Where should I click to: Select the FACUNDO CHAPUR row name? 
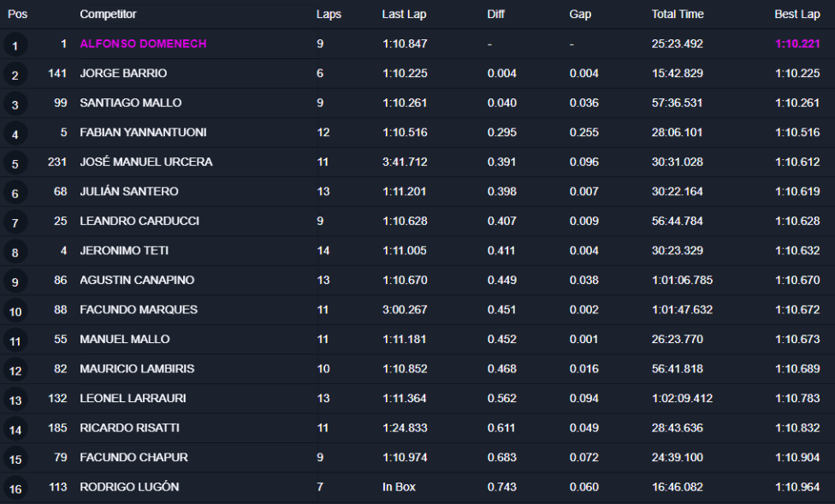pyautogui.click(x=133, y=457)
